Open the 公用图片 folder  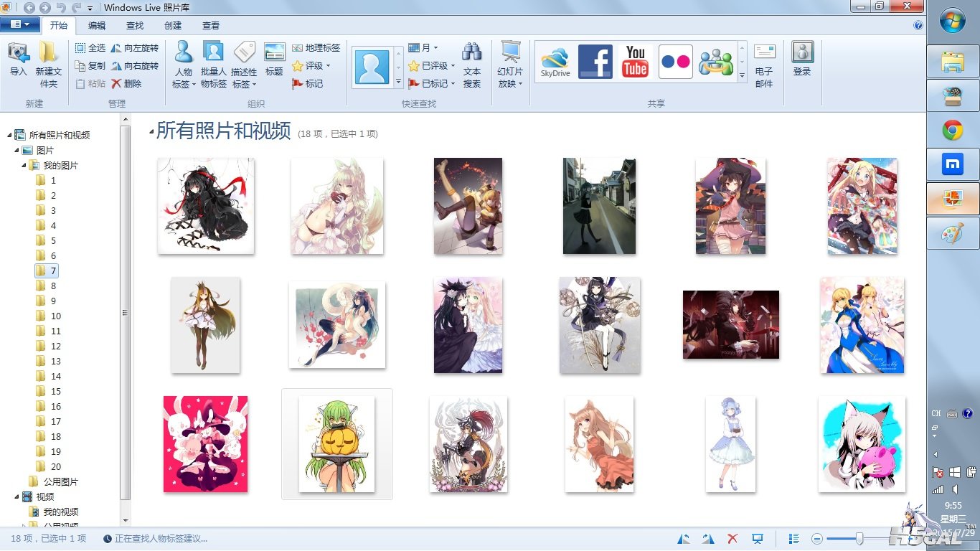(54, 481)
